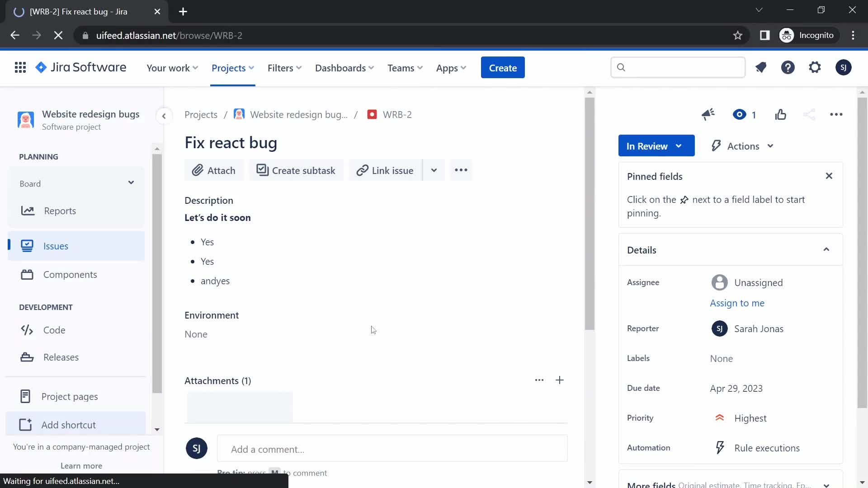
Task: Click Assign to me link
Action: [737, 303]
